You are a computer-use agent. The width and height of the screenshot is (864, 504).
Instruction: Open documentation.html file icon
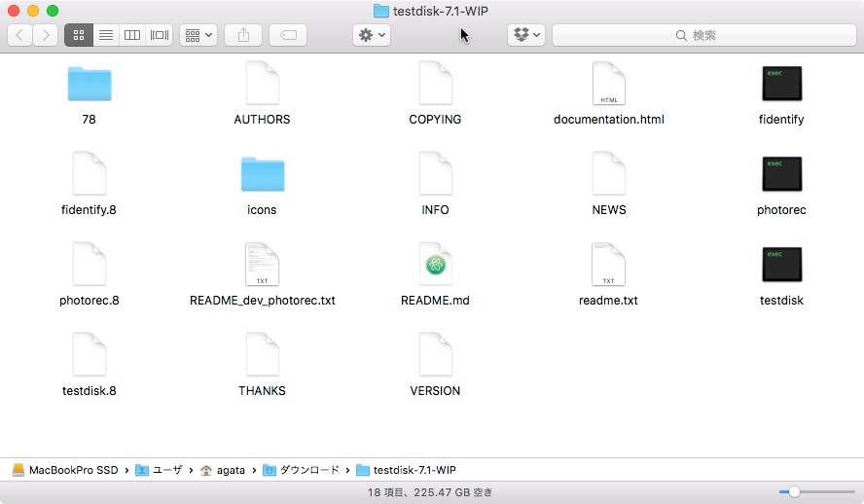(608, 83)
